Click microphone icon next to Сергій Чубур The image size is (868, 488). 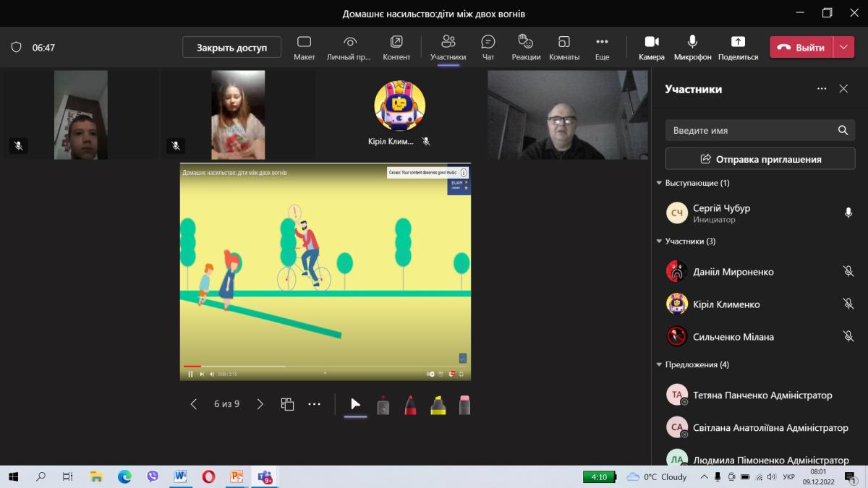tap(848, 213)
